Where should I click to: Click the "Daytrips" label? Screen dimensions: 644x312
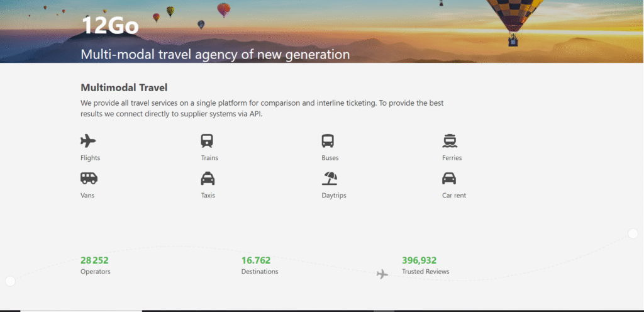coord(334,196)
